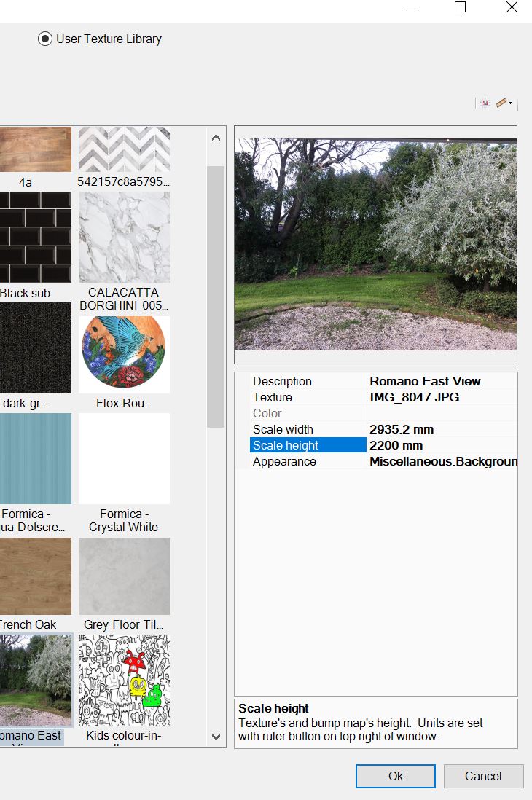Select the Romano East View thumbnail
532x800 pixels.
tap(35, 680)
